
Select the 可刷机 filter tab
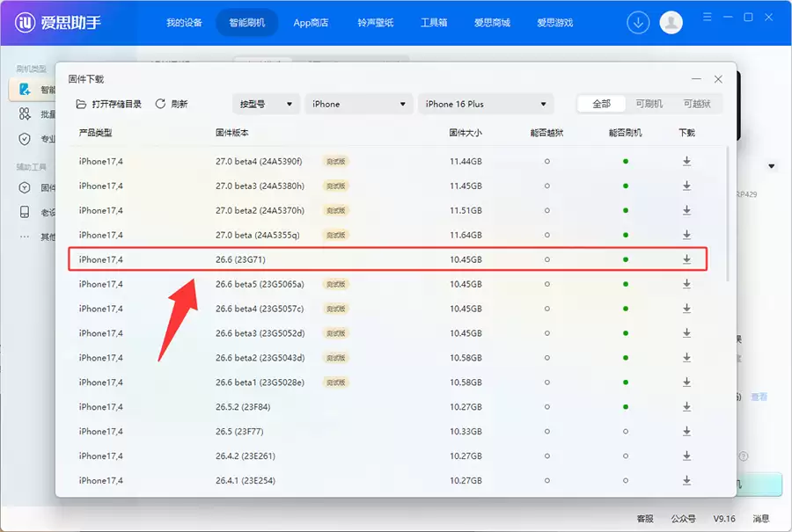click(x=649, y=104)
